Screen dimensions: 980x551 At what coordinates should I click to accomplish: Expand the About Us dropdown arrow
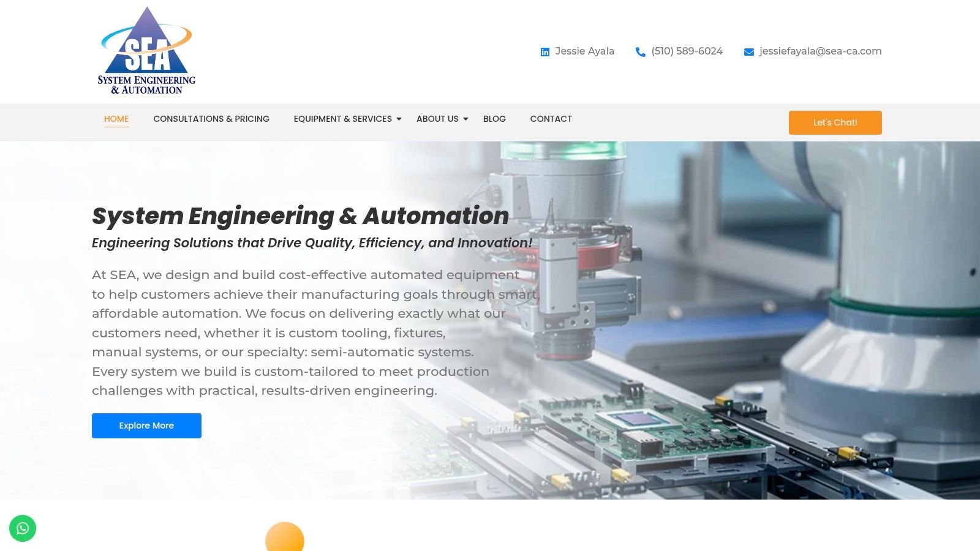pyautogui.click(x=466, y=119)
